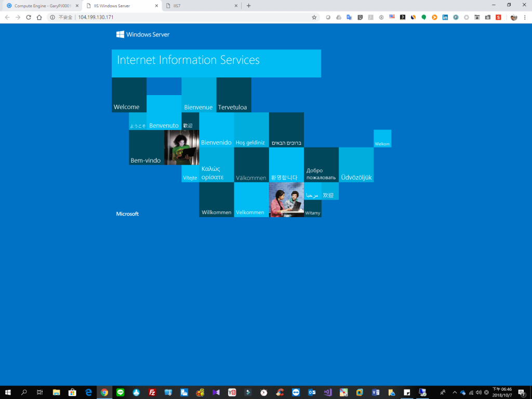532x399 pixels.
Task: Click the photo of two people at laptop
Action: [x=286, y=200]
